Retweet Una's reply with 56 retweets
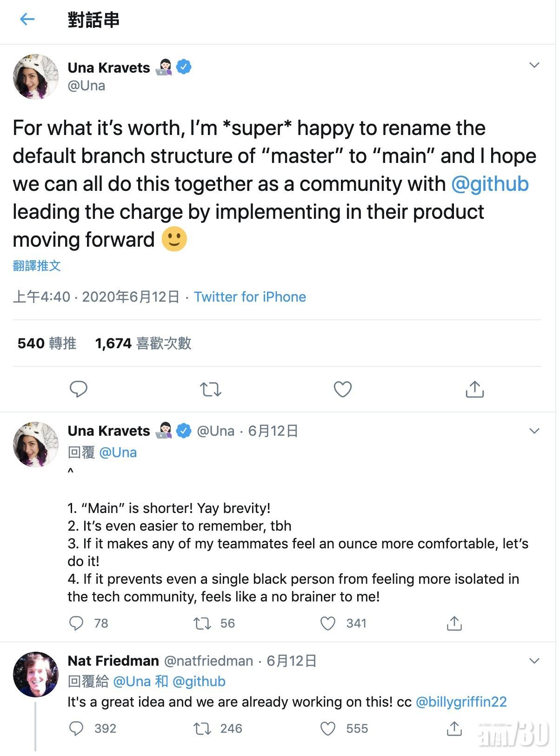560x756 pixels. 203,623
